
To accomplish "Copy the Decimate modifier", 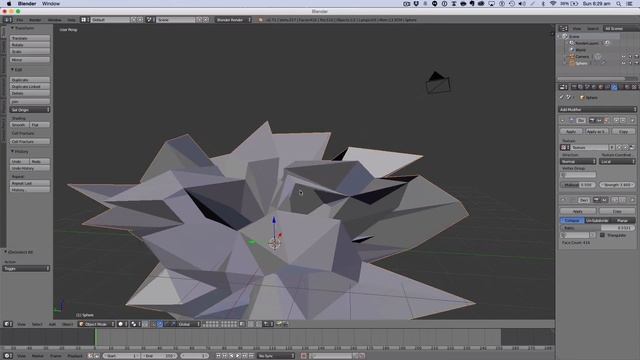I will tap(617, 211).
